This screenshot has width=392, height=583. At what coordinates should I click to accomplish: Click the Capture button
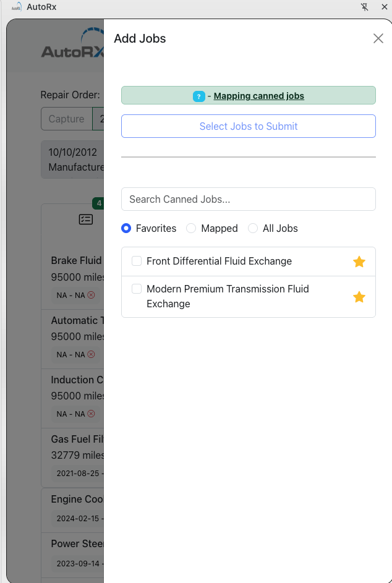click(67, 119)
